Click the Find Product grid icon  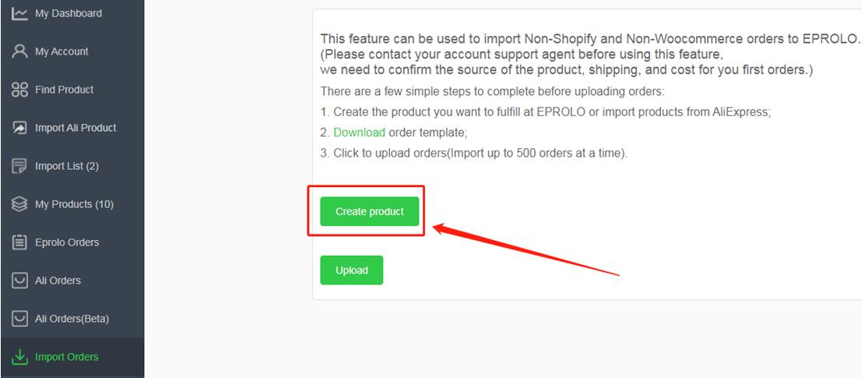click(x=19, y=90)
